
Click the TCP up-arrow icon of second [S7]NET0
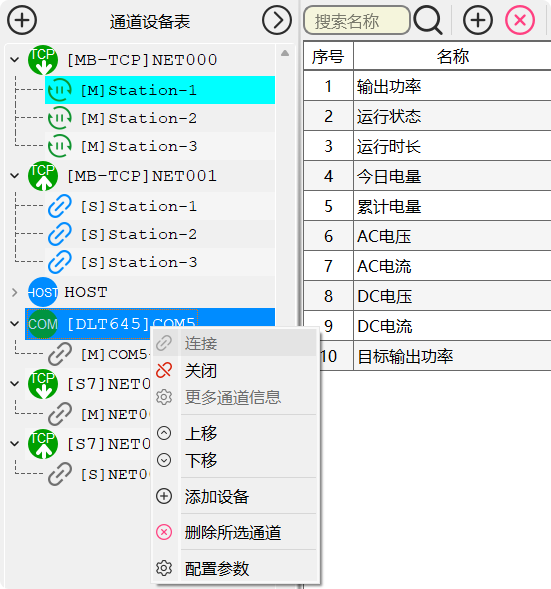(x=43, y=444)
